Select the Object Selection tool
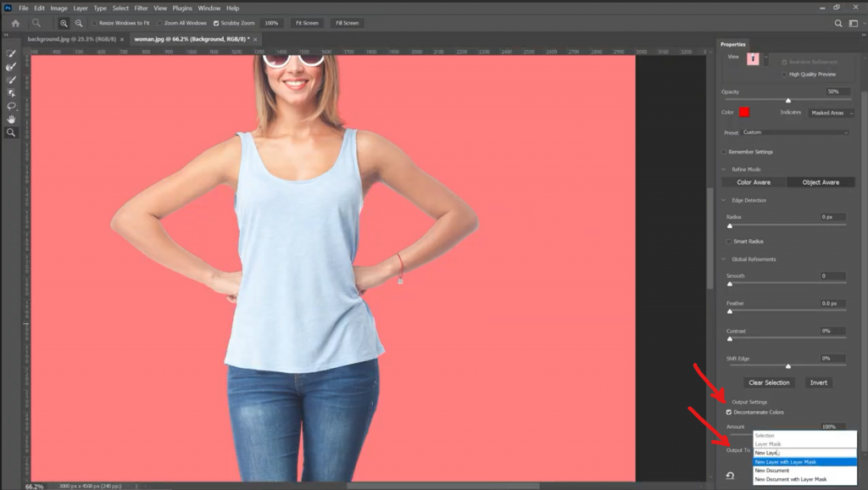The image size is (868, 490). point(10,93)
